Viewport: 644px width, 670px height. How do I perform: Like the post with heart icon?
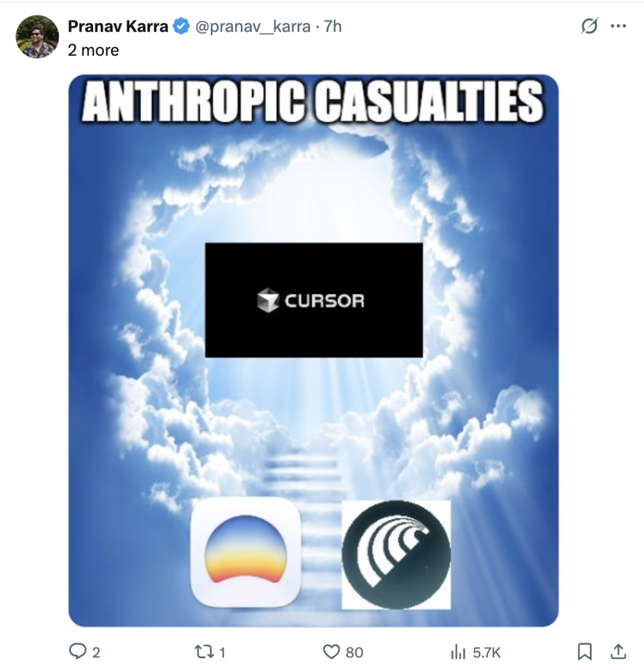[x=331, y=652]
